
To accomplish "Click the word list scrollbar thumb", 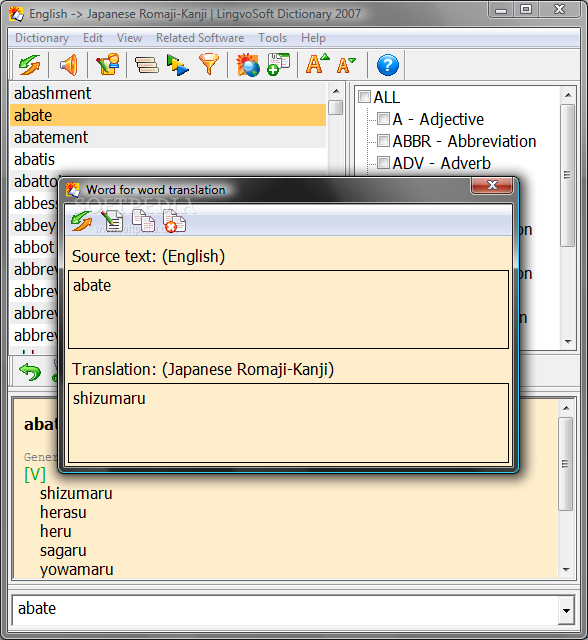I will coord(336,107).
